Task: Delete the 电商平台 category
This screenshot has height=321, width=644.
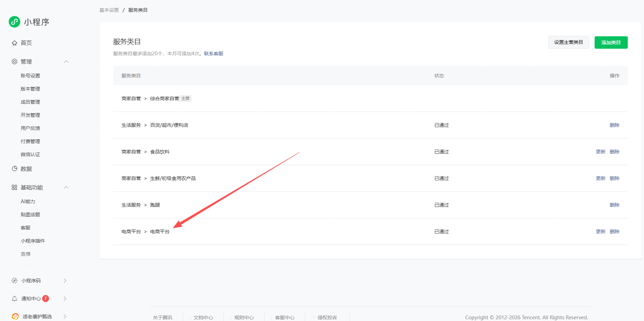Action: [615, 232]
